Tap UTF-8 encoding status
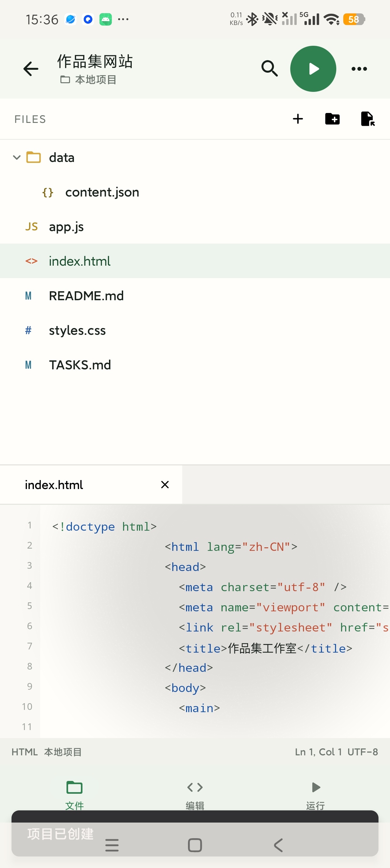The height and width of the screenshot is (868, 390). pyautogui.click(x=363, y=752)
